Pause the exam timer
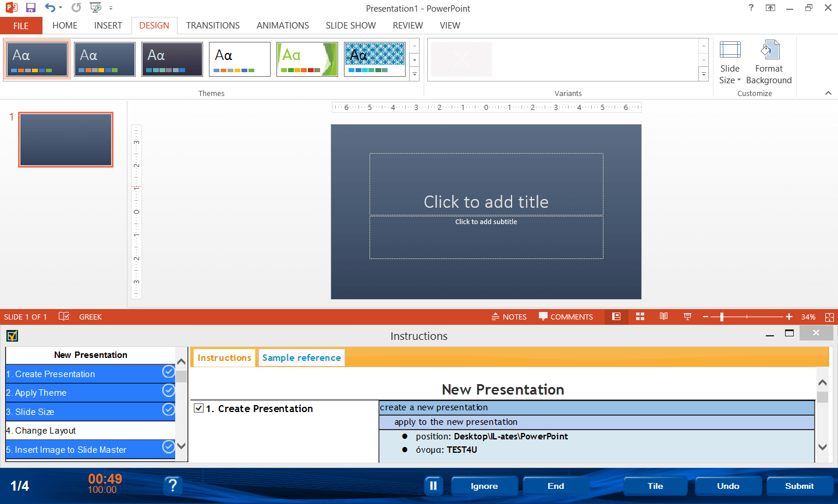The width and height of the screenshot is (838, 504). [x=433, y=486]
